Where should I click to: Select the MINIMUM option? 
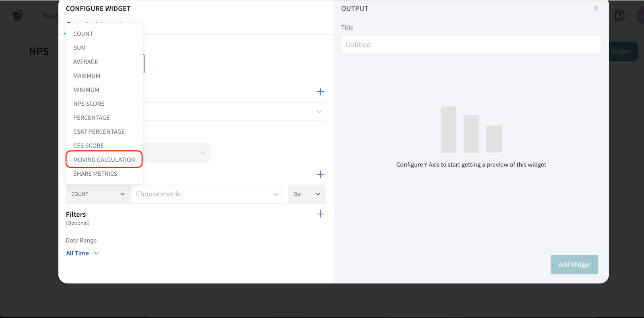86,90
